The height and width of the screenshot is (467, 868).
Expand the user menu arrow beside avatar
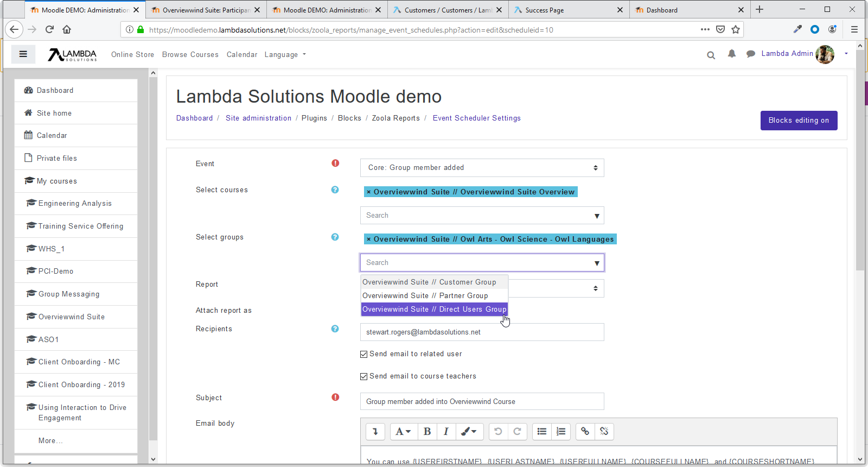(x=846, y=54)
